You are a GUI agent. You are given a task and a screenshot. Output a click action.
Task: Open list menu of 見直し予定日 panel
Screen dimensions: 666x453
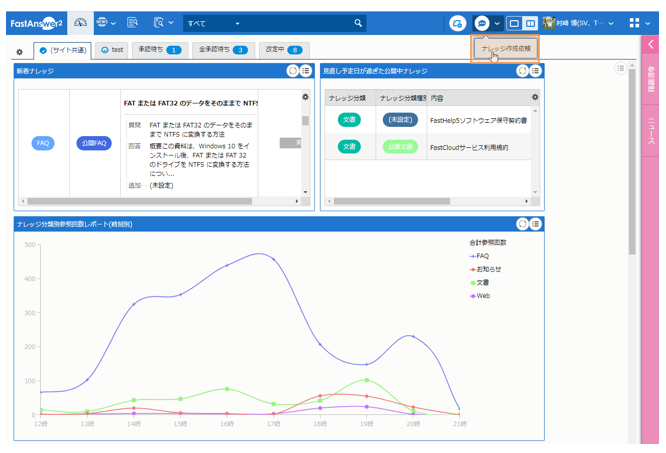click(x=536, y=71)
